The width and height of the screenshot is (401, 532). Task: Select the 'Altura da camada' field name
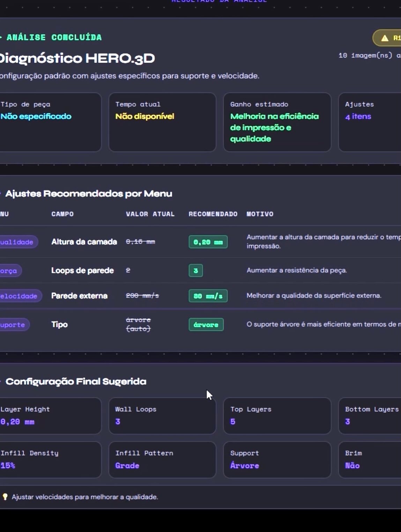click(x=84, y=242)
